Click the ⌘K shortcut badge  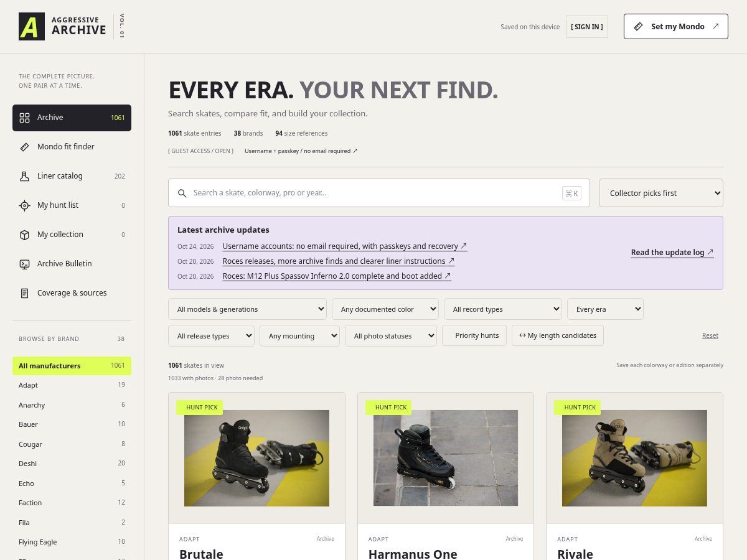point(571,194)
